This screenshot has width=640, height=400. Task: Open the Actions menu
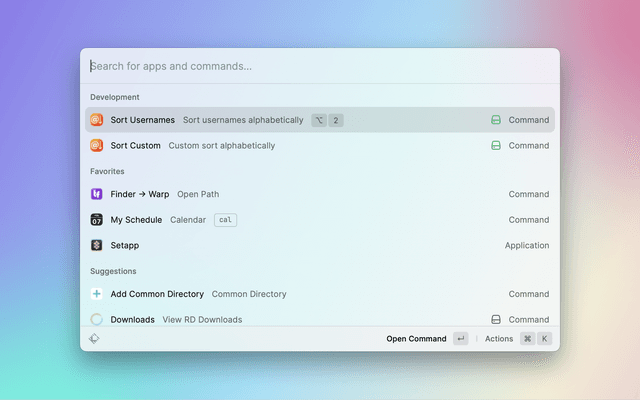(x=499, y=339)
